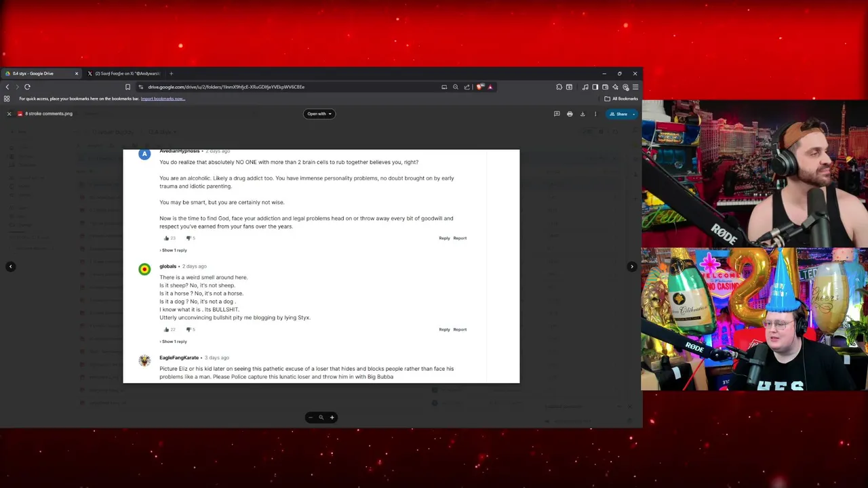
Task: Open the Brave Shields lion icon
Action: tap(480, 87)
